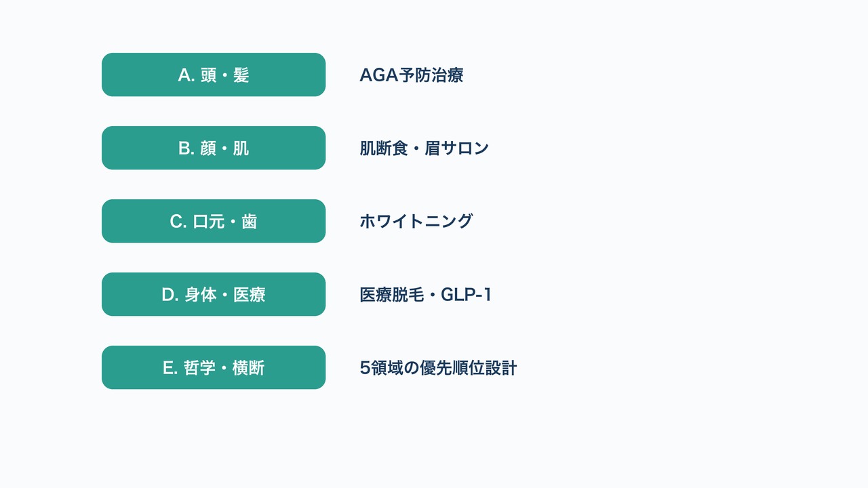Click the word 横断 in button E
This screenshot has width=868, height=488.
coord(248,368)
